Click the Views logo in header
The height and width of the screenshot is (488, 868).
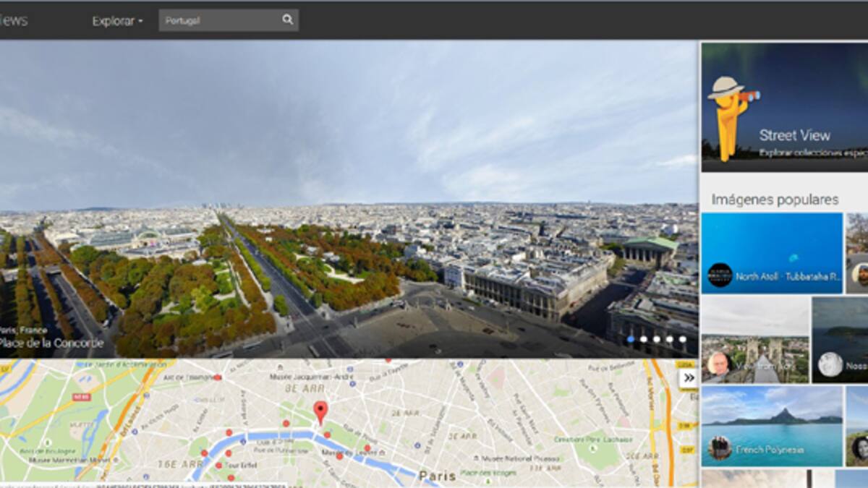tap(13, 20)
